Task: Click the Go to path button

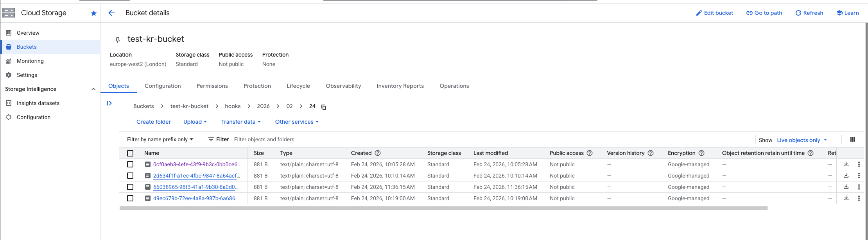Action: (x=764, y=13)
